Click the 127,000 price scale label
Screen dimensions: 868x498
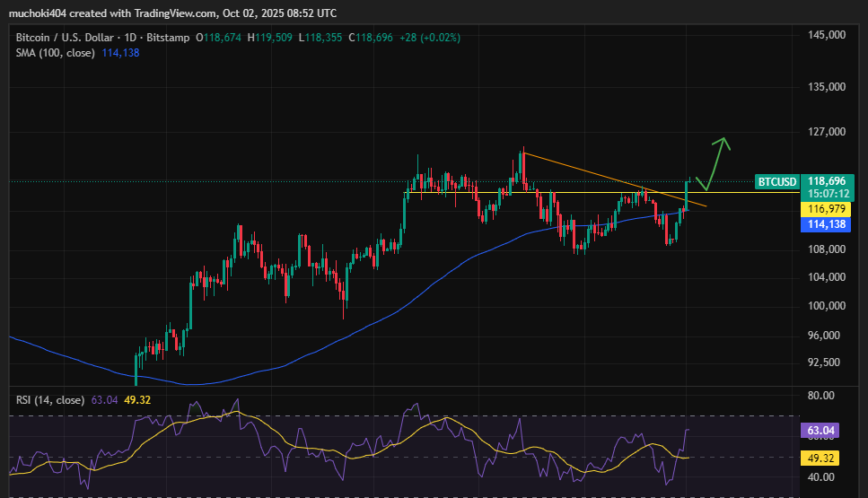(828, 132)
